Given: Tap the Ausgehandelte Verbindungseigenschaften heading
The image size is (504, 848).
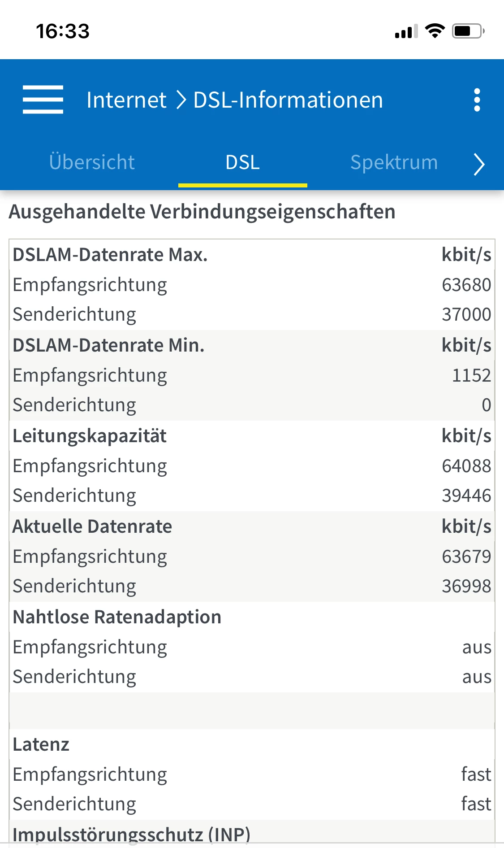Looking at the screenshot, I should [202, 212].
